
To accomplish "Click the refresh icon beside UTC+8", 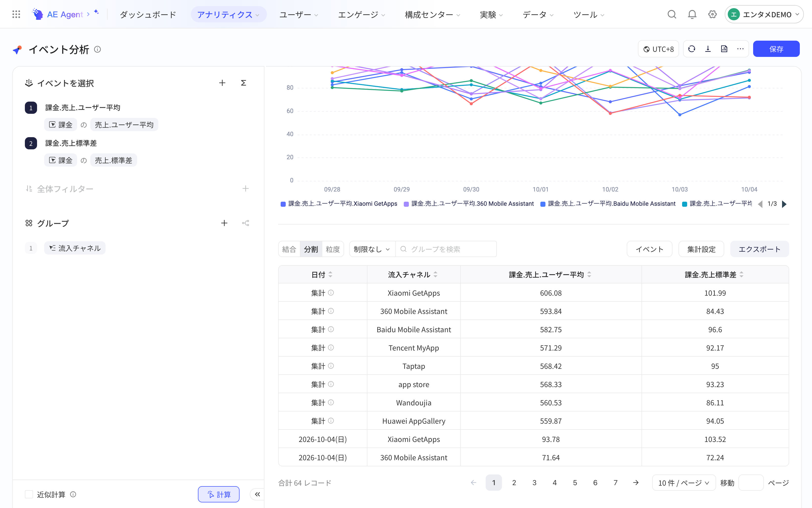I will (x=691, y=49).
